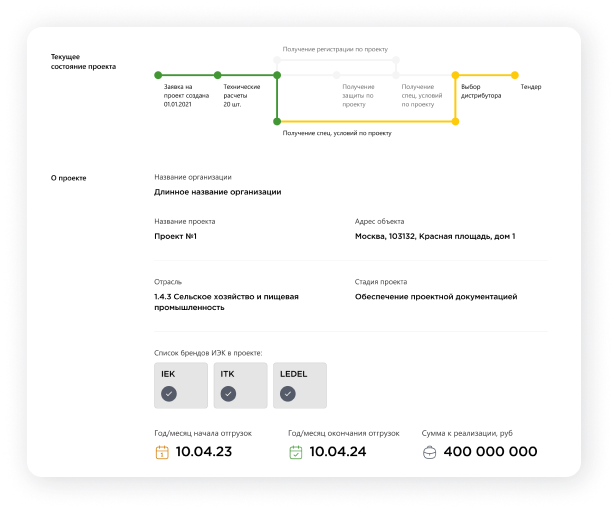Click the start shipment calendar icon
This screenshot has width=615, height=511.
tap(161, 452)
